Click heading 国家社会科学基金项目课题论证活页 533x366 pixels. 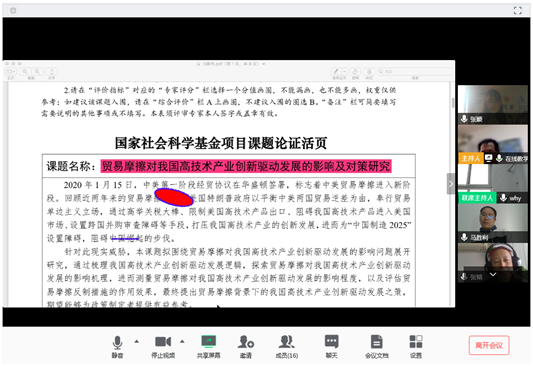click(x=221, y=143)
